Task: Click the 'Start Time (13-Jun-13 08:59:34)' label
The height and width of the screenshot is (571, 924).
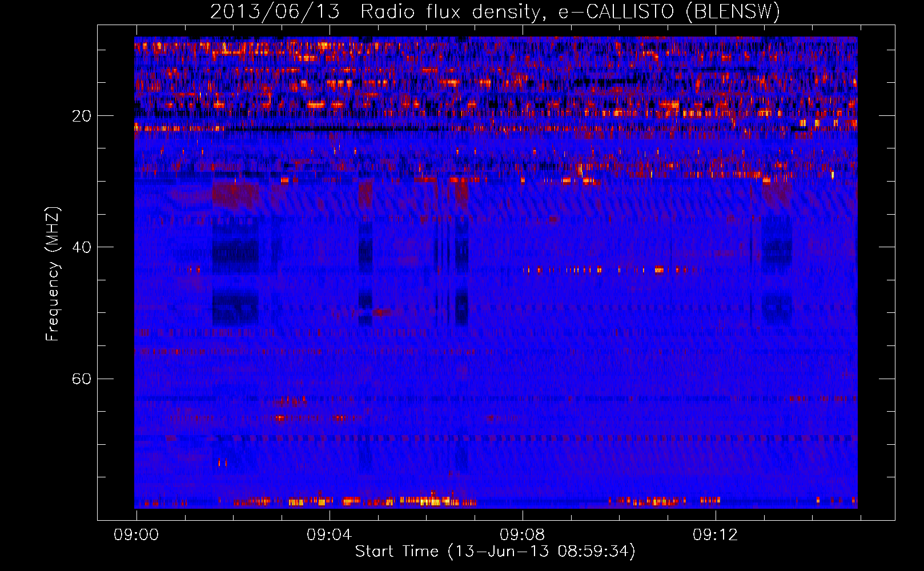Action: [495, 552]
